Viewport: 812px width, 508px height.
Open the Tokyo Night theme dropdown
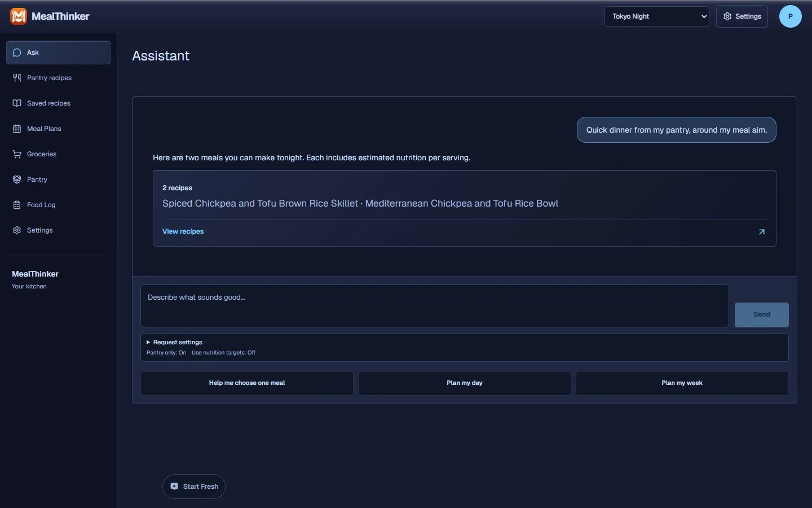(x=656, y=16)
